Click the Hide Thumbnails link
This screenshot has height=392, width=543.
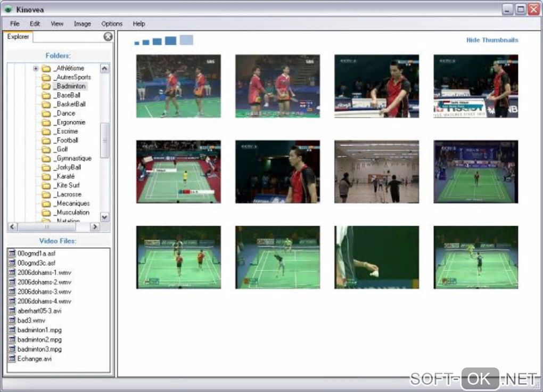492,40
